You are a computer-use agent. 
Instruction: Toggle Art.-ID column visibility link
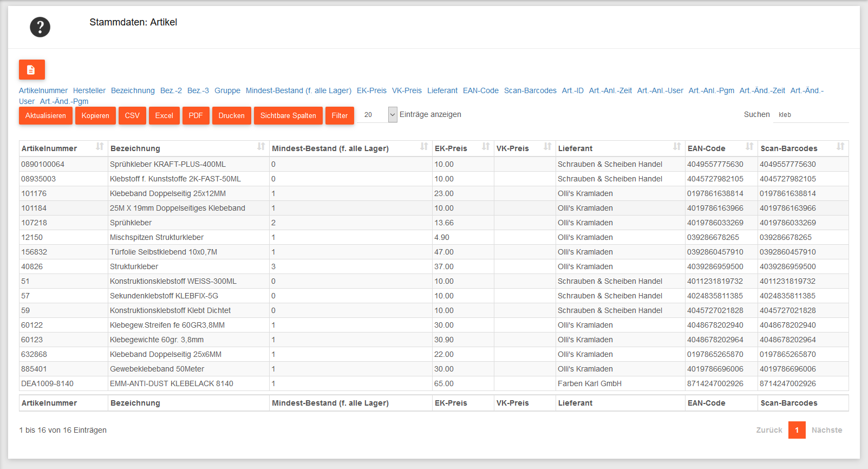pyautogui.click(x=572, y=90)
